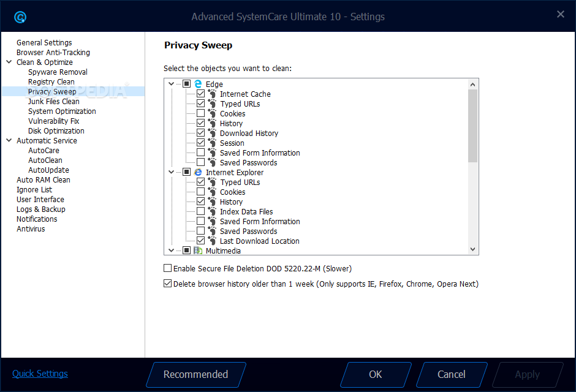Click the Multimedia category icon
Viewport: 576px width, 392px height.
click(x=198, y=251)
